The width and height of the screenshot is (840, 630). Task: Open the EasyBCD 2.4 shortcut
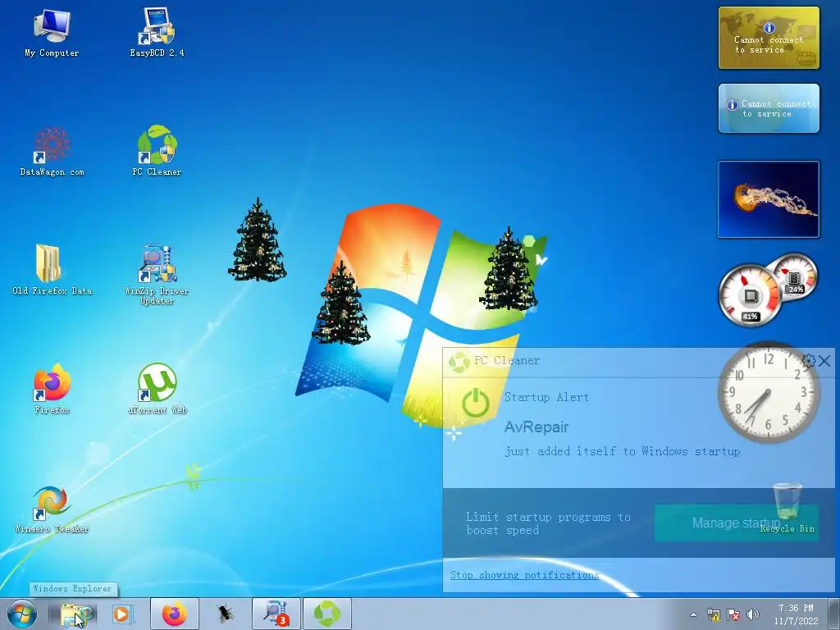[x=157, y=32]
